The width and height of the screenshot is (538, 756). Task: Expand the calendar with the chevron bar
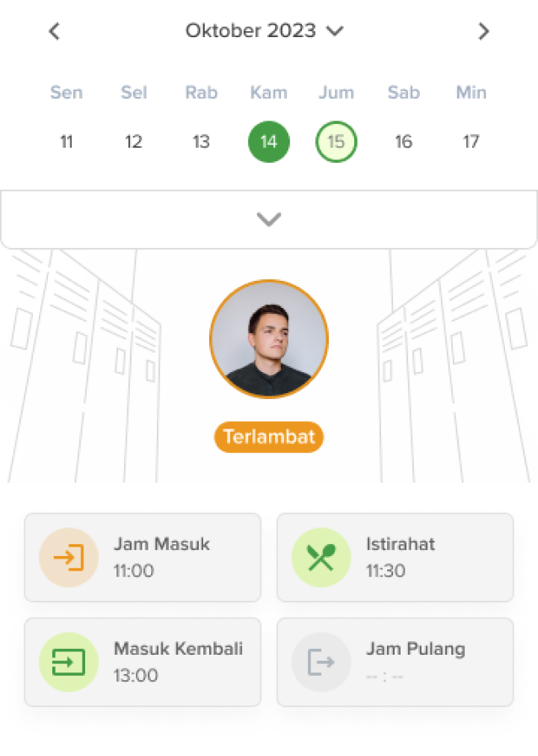point(269,219)
